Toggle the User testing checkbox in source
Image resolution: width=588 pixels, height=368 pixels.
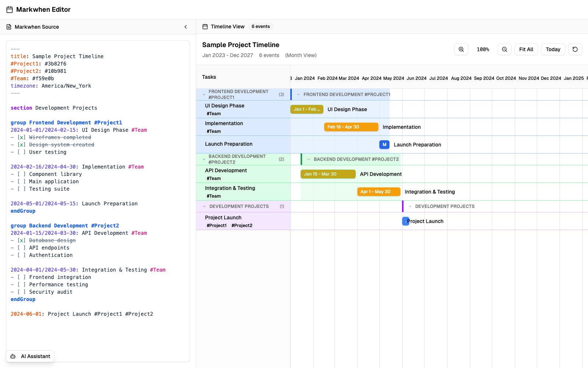[21, 152]
